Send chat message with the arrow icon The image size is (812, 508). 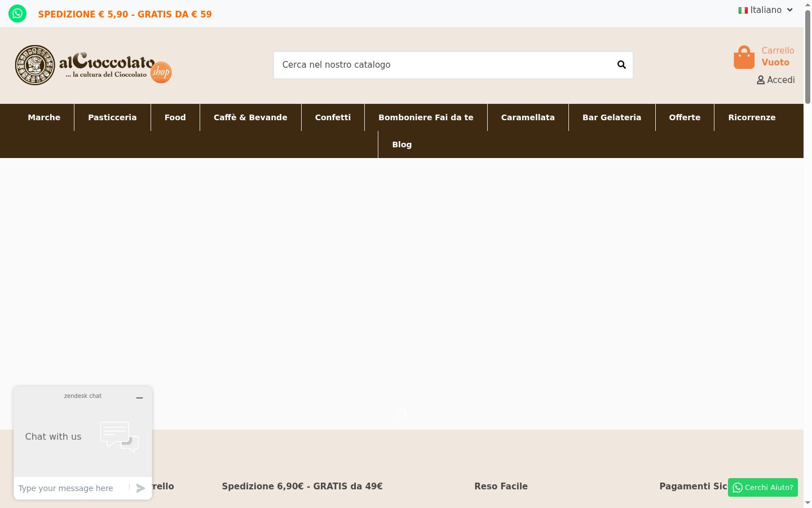140,488
